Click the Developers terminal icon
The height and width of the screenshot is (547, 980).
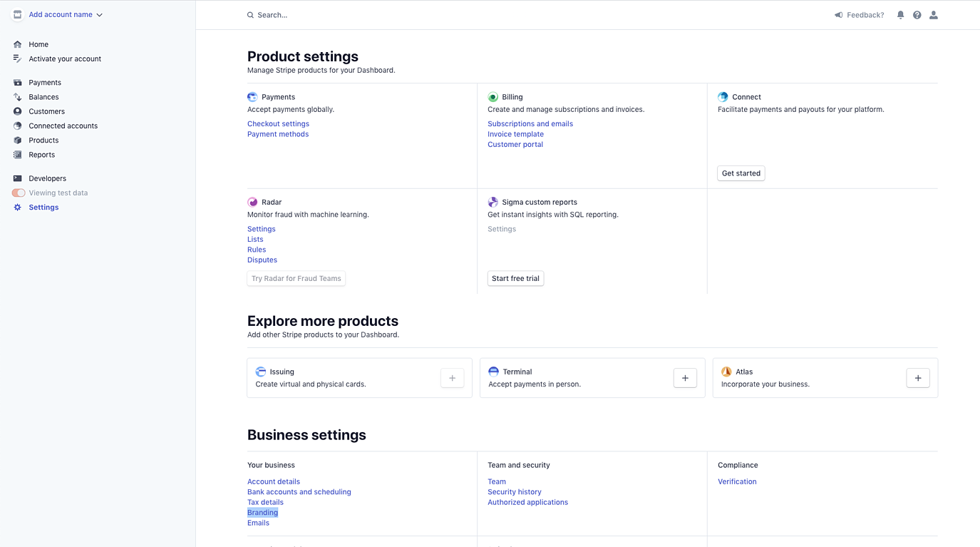(18, 178)
